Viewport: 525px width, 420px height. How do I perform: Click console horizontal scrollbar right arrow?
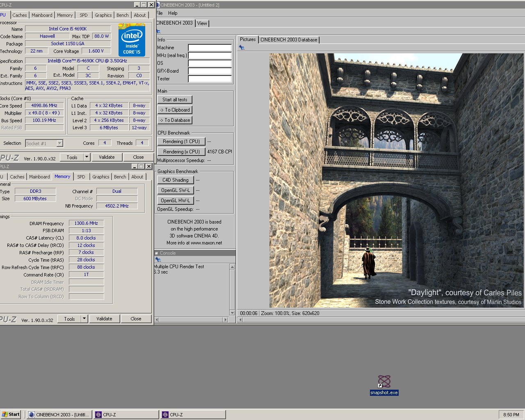(225, 320)
